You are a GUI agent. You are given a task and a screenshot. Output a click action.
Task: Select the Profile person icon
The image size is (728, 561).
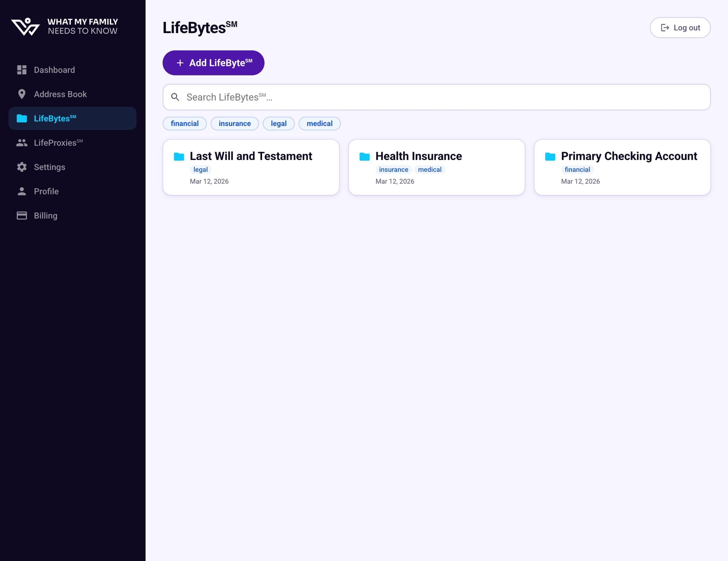[21, 191]
